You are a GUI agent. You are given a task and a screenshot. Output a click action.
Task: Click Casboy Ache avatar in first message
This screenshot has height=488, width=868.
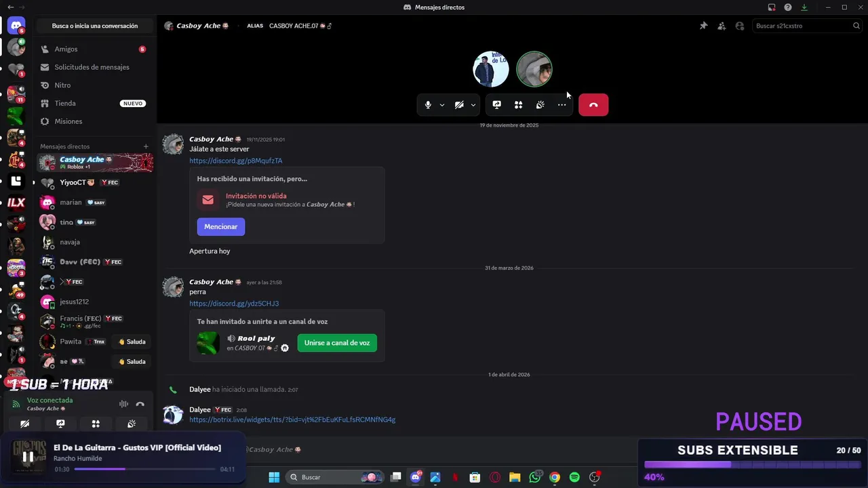(174, 144)
